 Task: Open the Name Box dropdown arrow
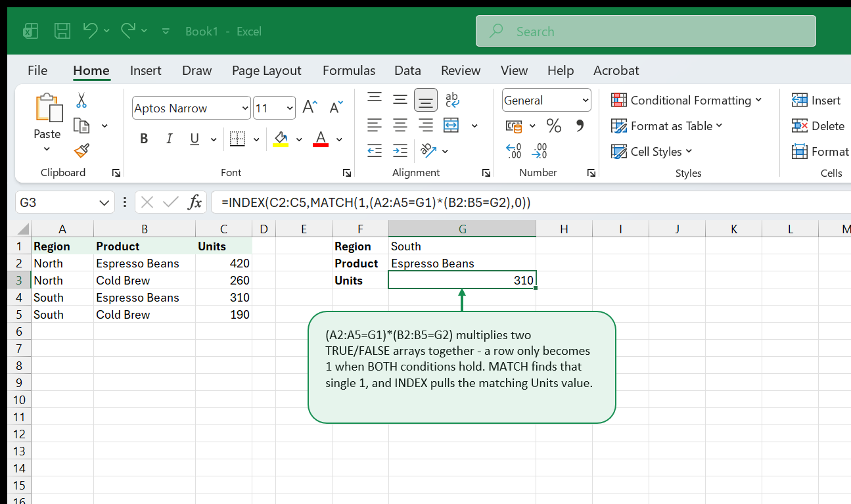click(x=104, y=202)
